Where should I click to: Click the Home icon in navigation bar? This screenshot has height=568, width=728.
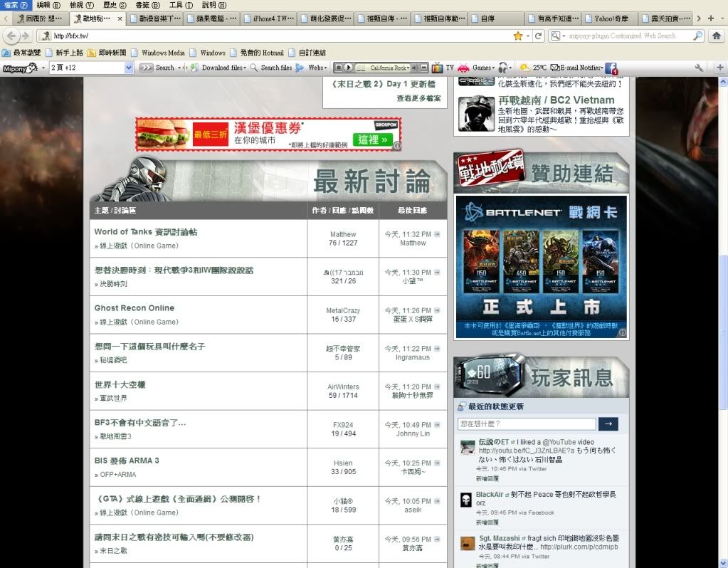point(717,36)
